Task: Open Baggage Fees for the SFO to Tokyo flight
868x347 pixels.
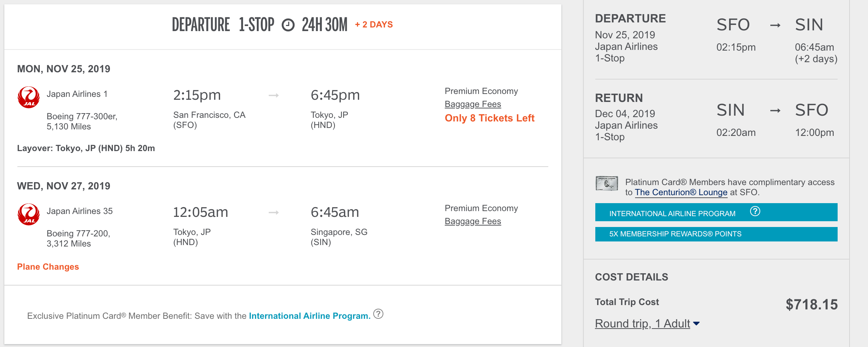Action: click(473, 104)
